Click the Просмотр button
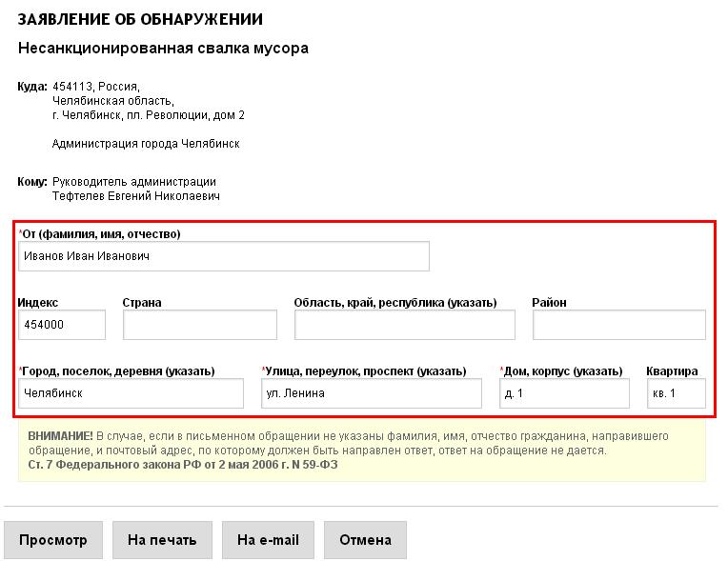728x561 pixels. click(x=53, y=540)
